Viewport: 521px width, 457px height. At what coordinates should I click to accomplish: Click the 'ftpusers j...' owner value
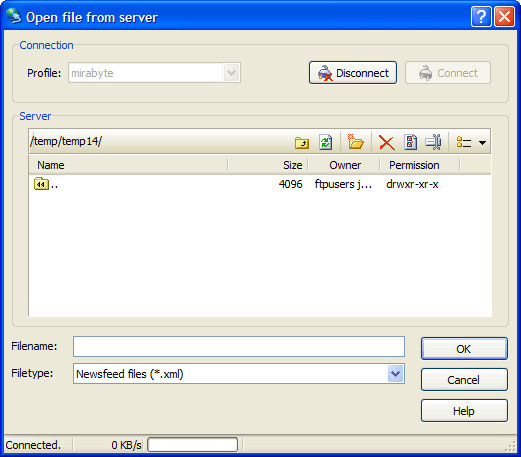[343, 184]
